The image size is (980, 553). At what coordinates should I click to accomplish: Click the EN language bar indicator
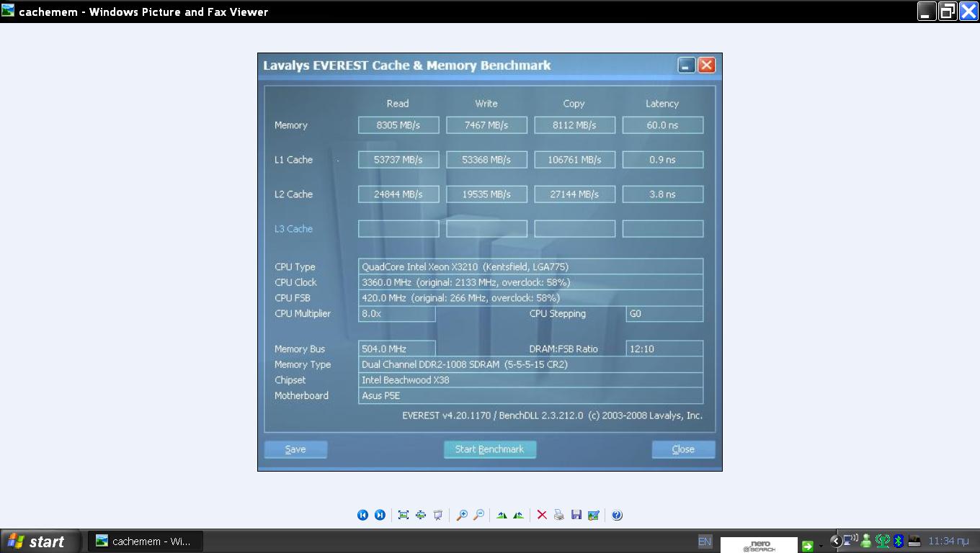[x=705, y=541]
